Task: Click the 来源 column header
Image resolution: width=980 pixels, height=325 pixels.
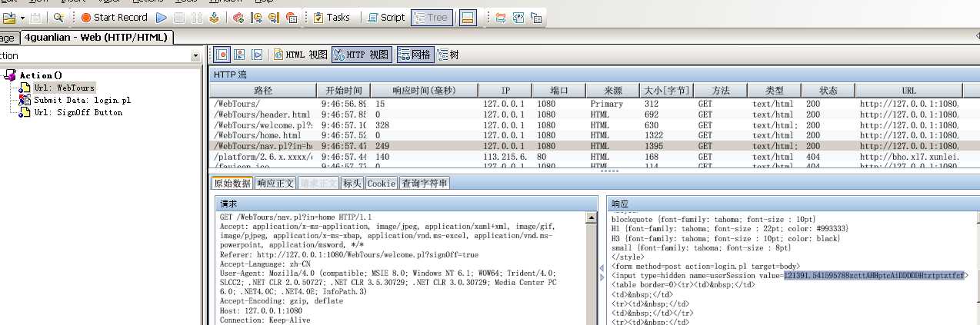Action: 612,91
